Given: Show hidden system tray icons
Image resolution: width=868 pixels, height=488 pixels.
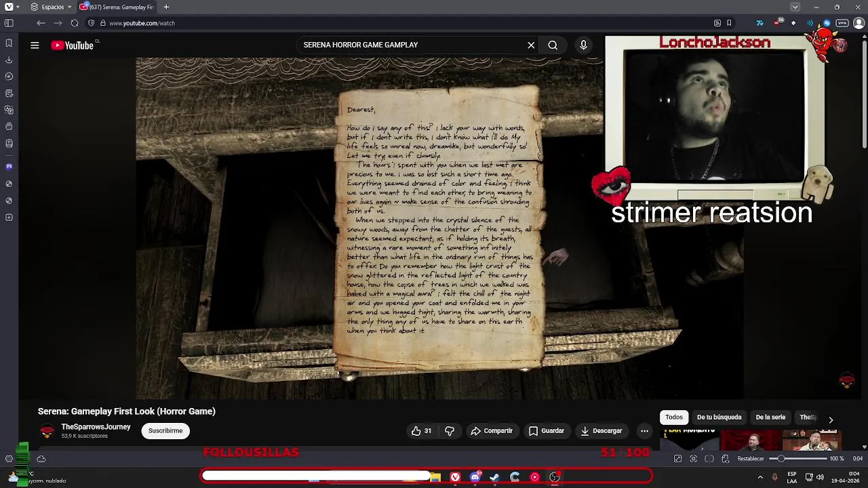Looking at the screenshot, I should coord(759,477).
